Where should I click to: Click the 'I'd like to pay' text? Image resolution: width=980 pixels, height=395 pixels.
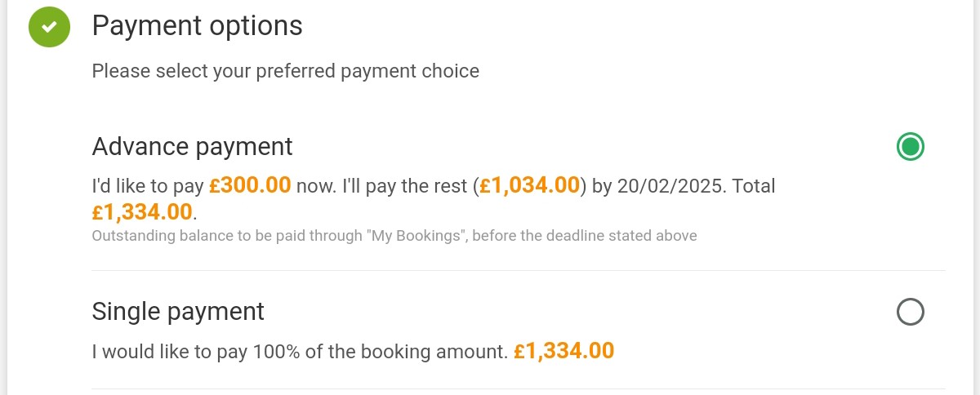tap(147, 186)
